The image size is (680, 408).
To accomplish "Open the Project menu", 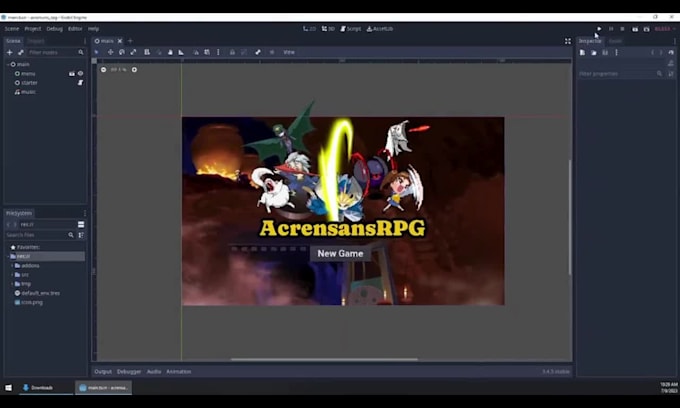I will [33, 29].
